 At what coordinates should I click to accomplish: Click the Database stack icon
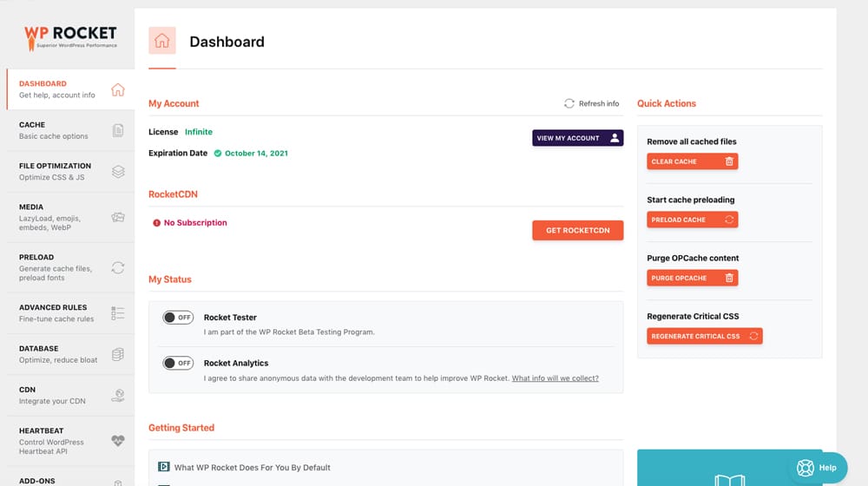[x=118, y=354]
